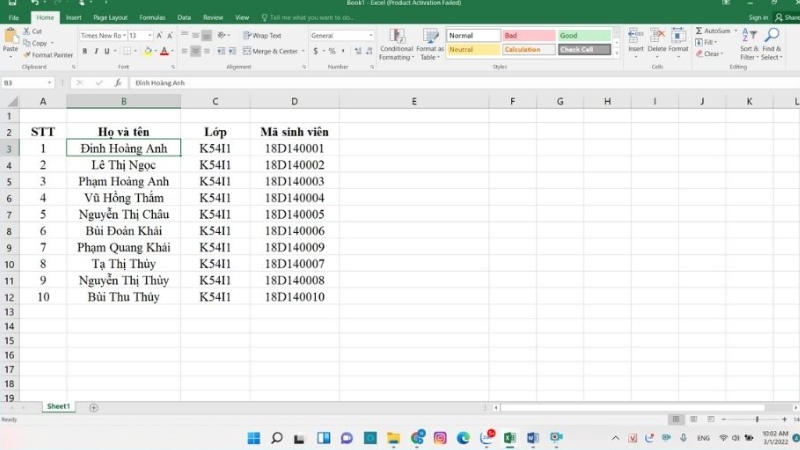
Task: Apply the Good cell style
Action: click(x=584, y=35)
